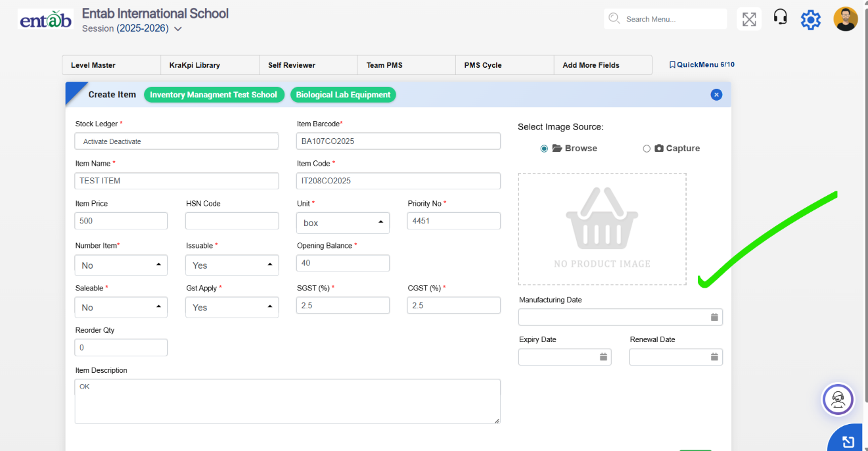Viewport: 868px width, 451px height.
Task: Open the PMS Cycle menu tab
Action: [505, 65]
